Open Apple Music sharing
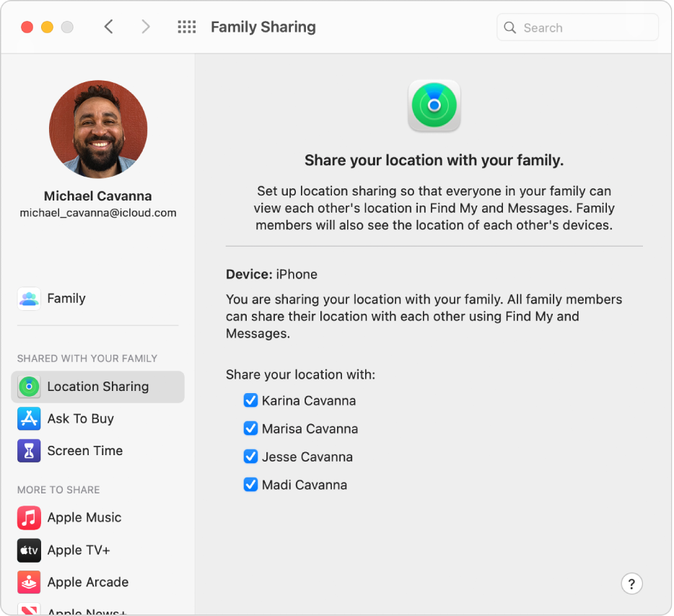This screenshot has width=674, height=616. click(x=98, y=518)
